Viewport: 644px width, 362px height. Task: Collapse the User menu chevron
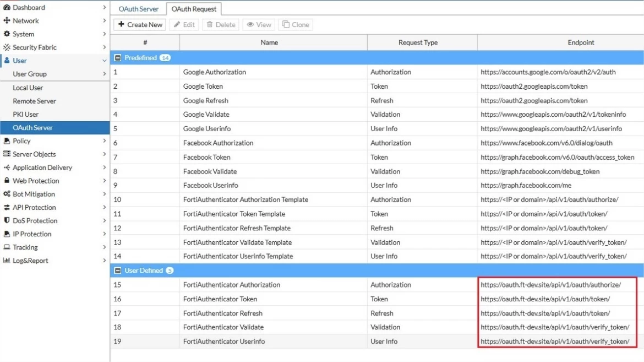click(x=105, y=61)
